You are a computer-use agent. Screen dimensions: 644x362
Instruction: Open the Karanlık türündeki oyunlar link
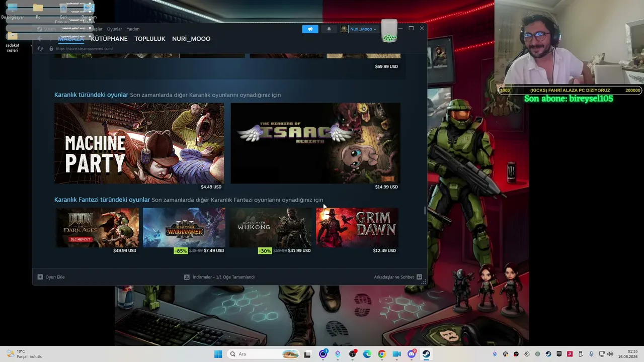(x=92, y=95)
